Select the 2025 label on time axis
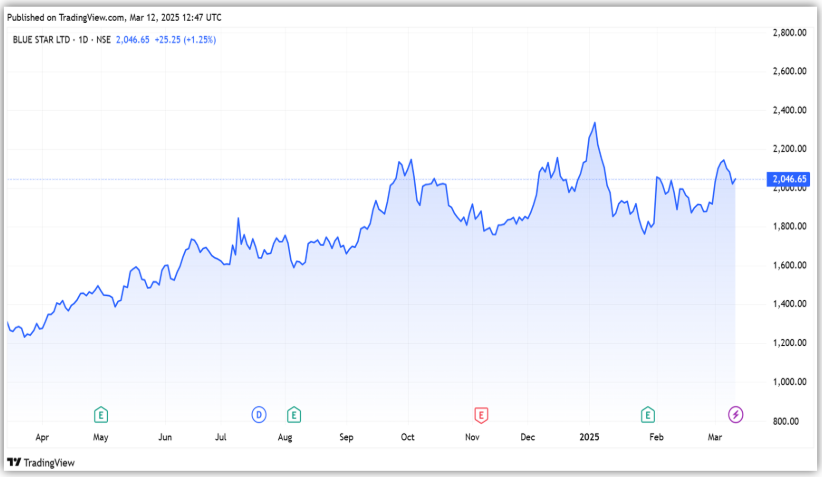822x477 pixels. (591, 438)
